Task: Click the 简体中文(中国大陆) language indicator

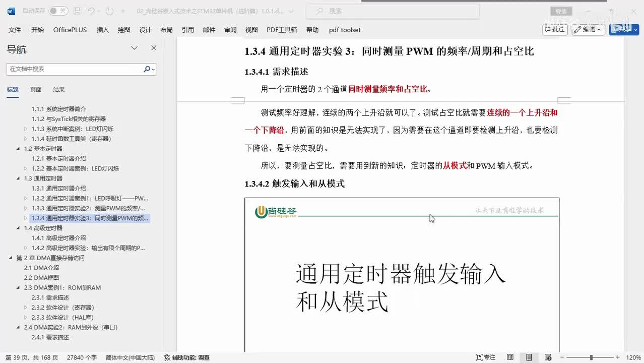Action: pos(130,357)
